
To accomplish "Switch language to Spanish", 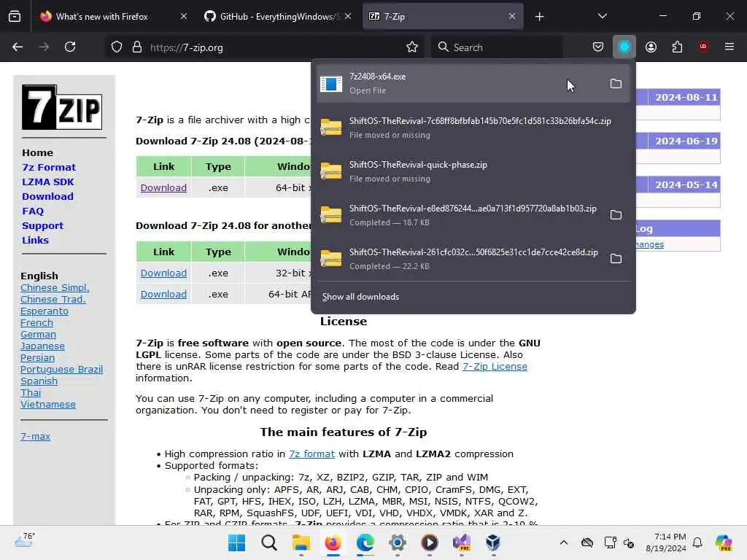I will (x=39, y=381).
